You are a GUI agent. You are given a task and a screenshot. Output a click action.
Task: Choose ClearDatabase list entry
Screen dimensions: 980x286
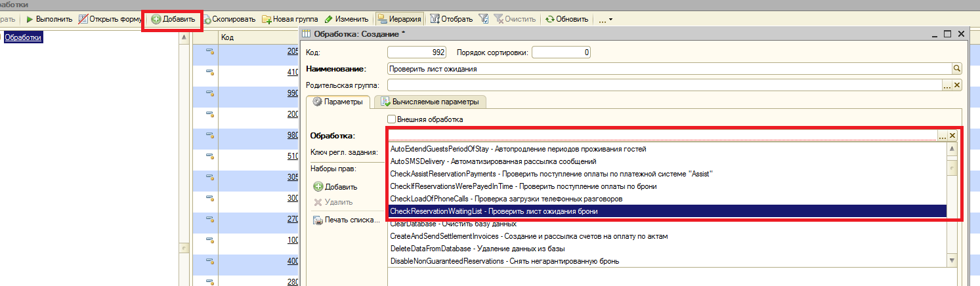667,224
